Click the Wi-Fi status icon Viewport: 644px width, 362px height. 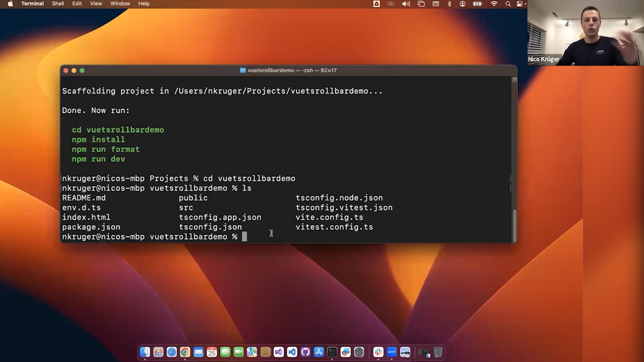click(494, 4)
